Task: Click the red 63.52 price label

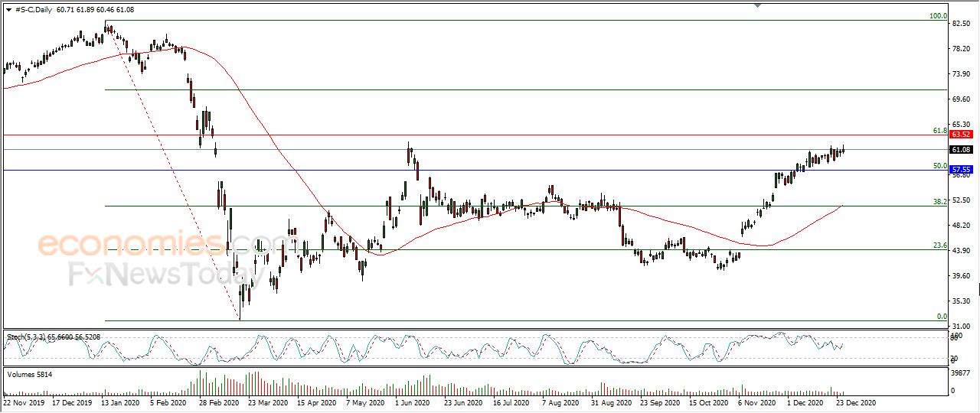Action: click(961, 135)
